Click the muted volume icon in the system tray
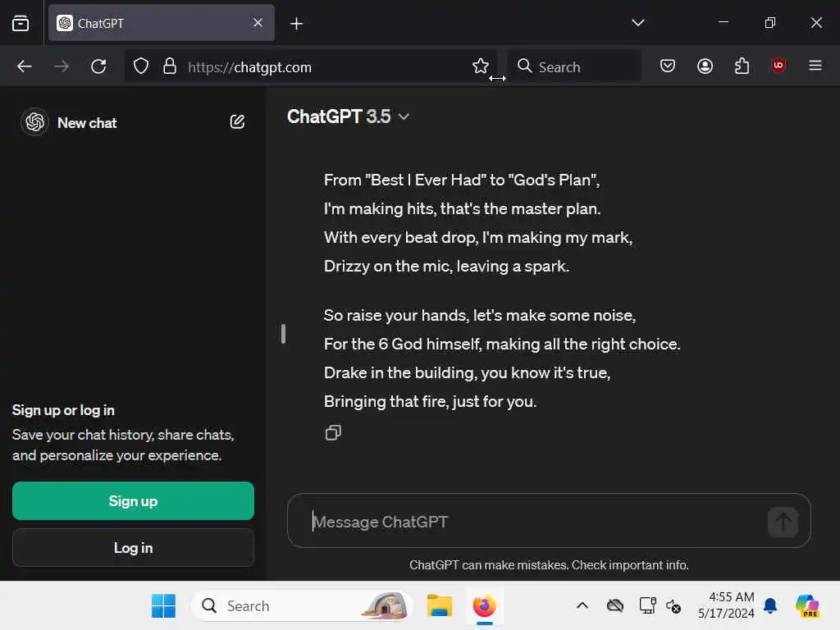 [x=673, y=606]
